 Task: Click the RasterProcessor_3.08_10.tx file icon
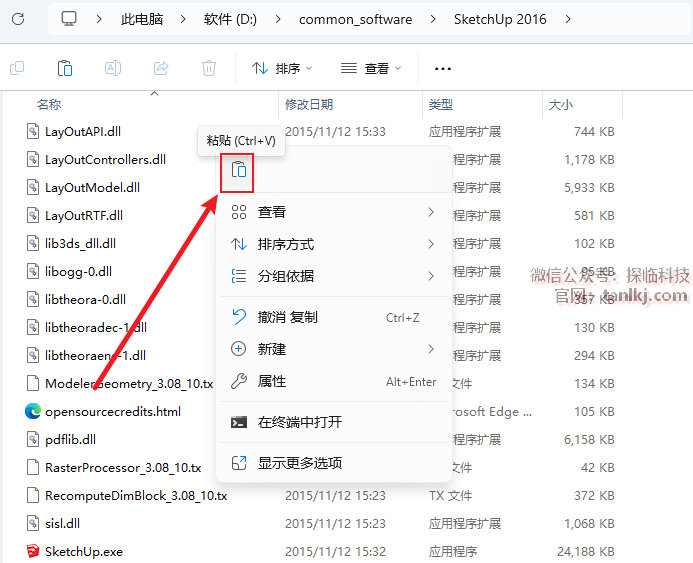(33, 467)
